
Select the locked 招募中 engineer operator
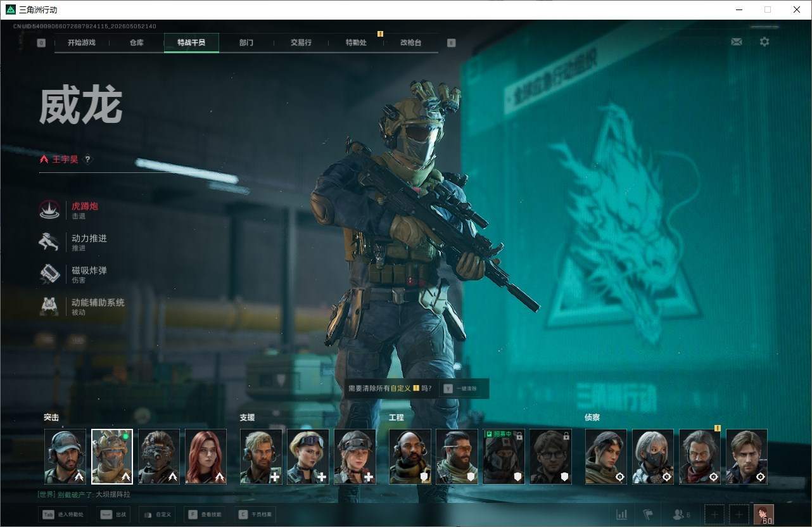coord(504,457)
